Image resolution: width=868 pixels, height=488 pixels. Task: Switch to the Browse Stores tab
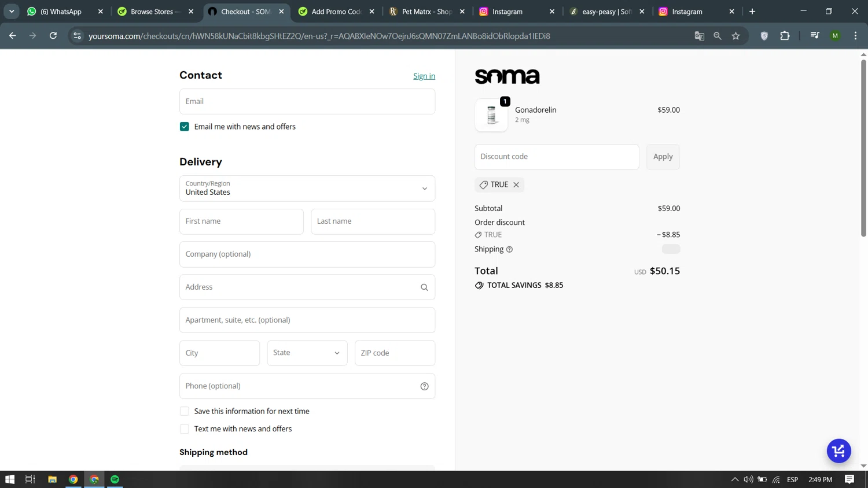(155, 12)
